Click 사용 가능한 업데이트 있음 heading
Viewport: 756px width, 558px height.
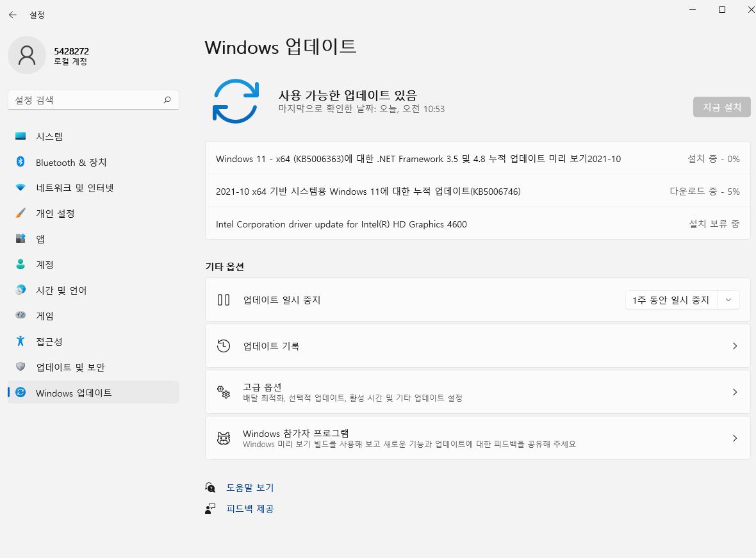[348, 95]
